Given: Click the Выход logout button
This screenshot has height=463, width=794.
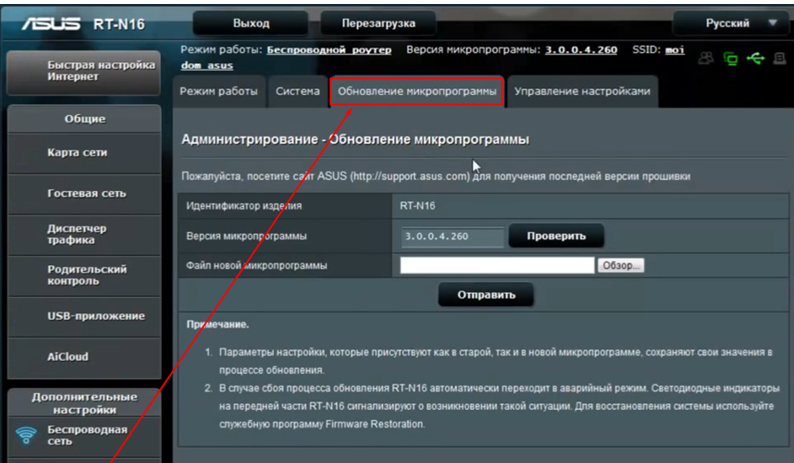Looking at the screenshot, I should [x=251, y=23].
